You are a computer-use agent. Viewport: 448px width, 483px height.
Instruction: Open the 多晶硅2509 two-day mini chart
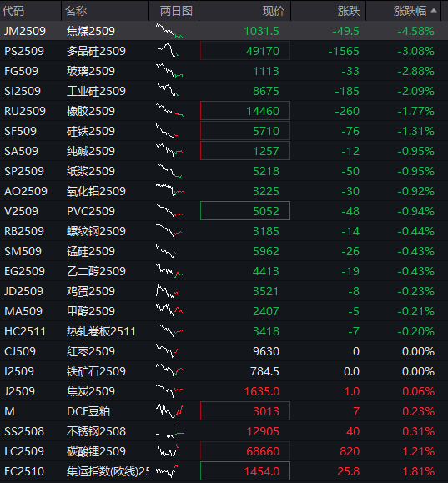point(169,51)
